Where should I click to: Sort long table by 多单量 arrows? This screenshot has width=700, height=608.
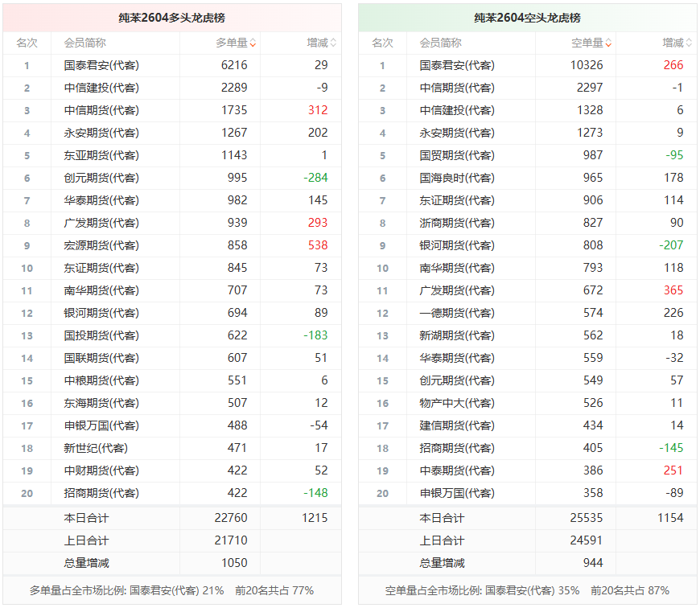pos(253,43)
